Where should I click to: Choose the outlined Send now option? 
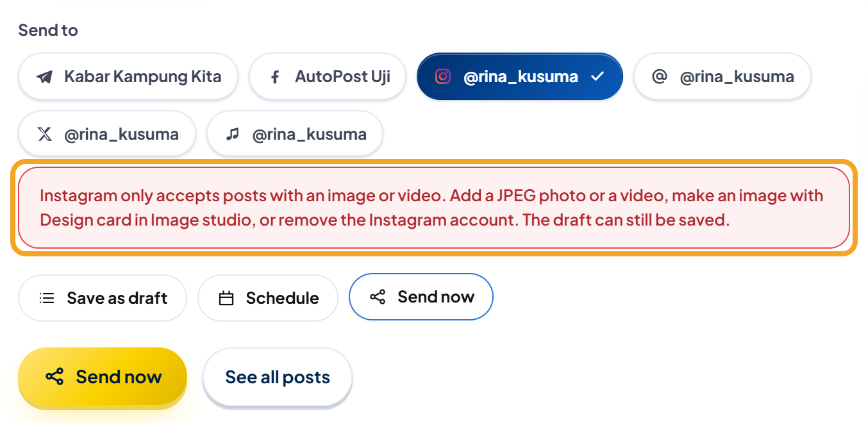click(x=421, y=297)
